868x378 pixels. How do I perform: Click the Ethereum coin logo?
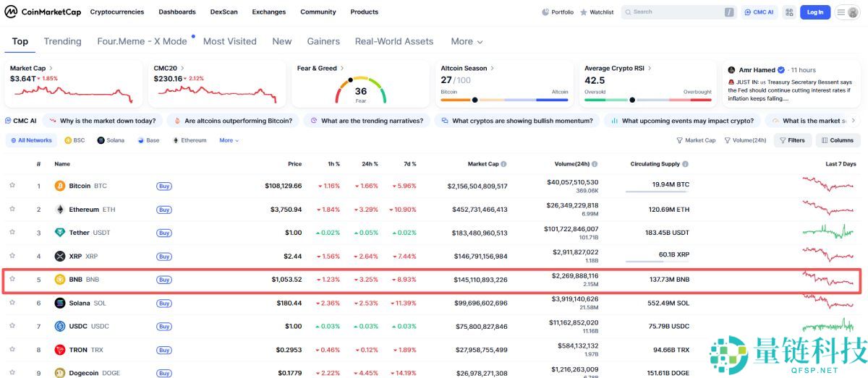[x=60, y=210]
